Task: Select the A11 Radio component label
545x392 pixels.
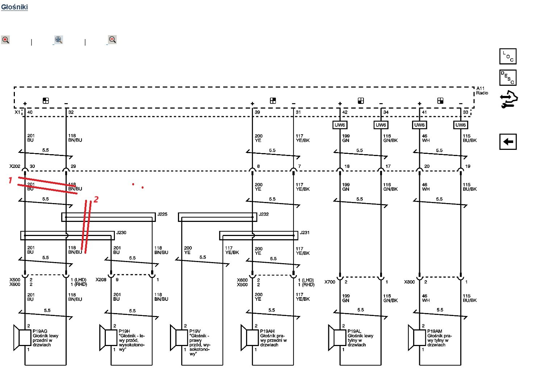Action: tap(482, 90)
